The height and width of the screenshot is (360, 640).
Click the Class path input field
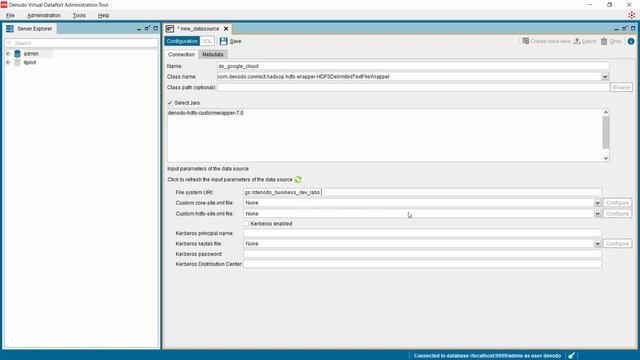tap(413, 87)
